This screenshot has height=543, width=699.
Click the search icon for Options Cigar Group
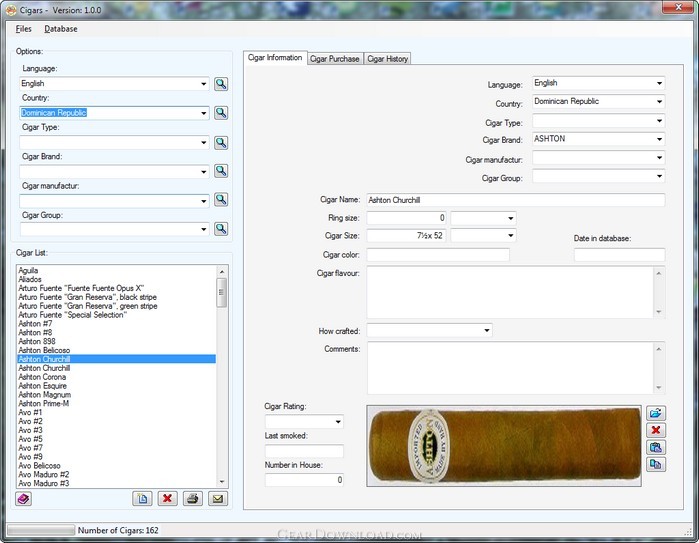click(x=221, y=229)
